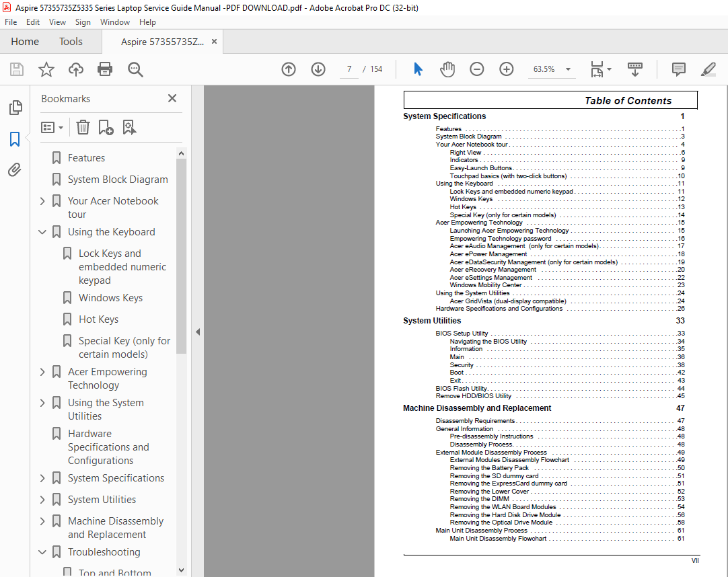This screenshot has height=577, width=728.
Task: Open the Edit menu
Action: [x=32, y=22]
